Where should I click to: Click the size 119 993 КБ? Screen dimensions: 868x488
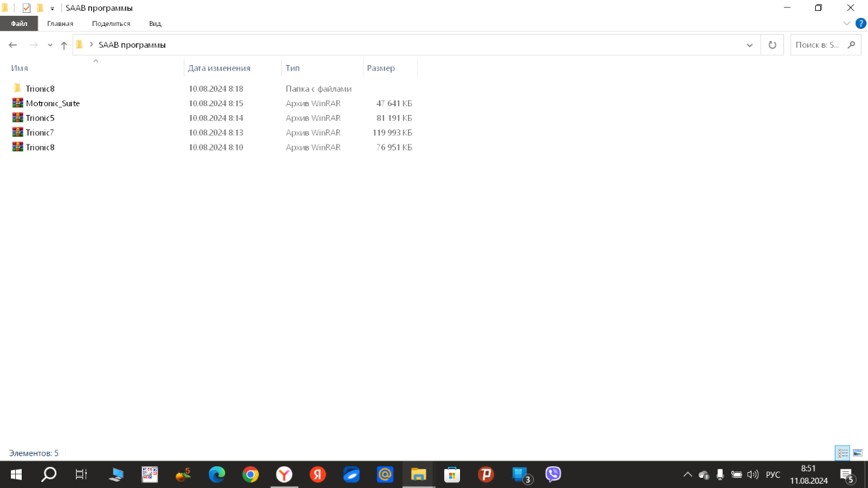pos(392,132)
